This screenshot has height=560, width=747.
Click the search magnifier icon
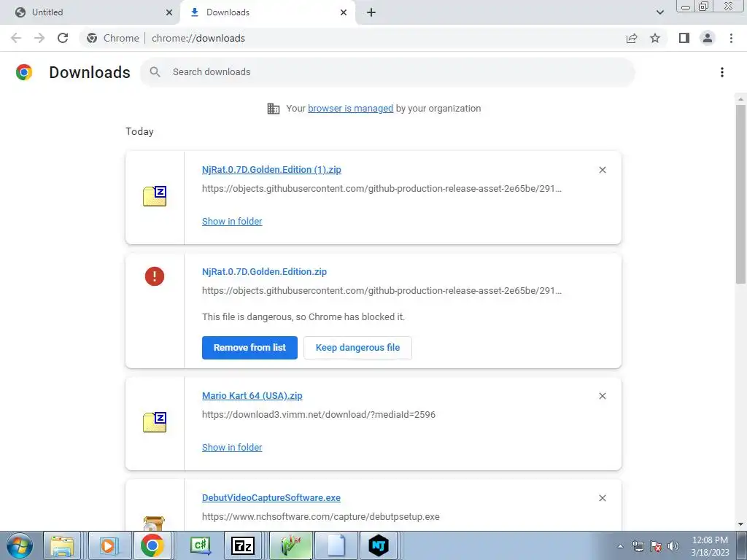(155, 72)
